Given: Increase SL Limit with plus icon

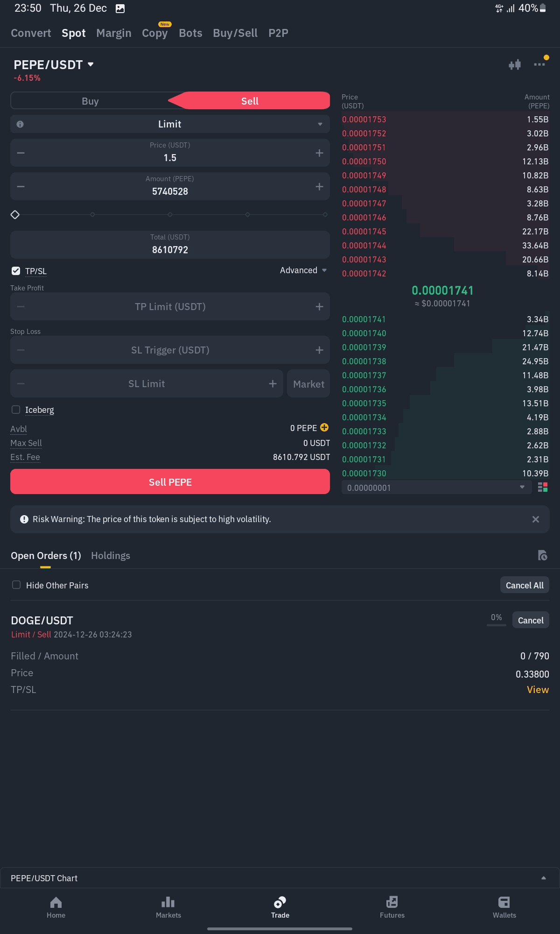Looking at the screenshot, I should pos(273,383).
